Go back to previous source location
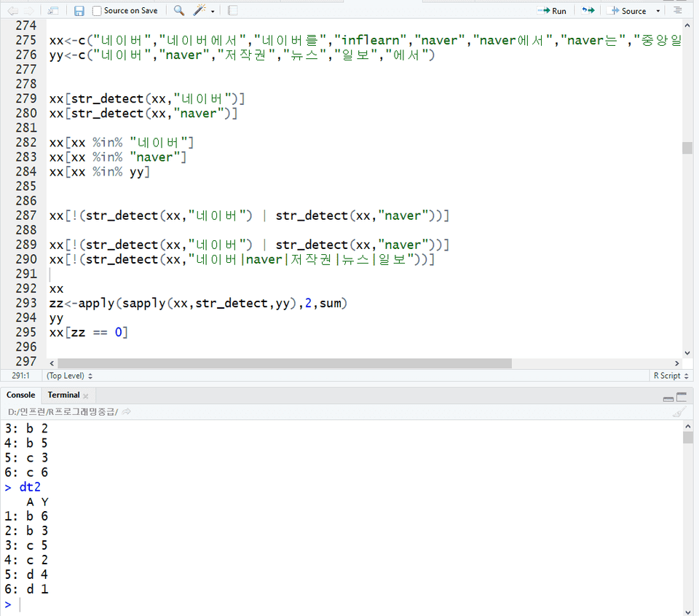 12,11
